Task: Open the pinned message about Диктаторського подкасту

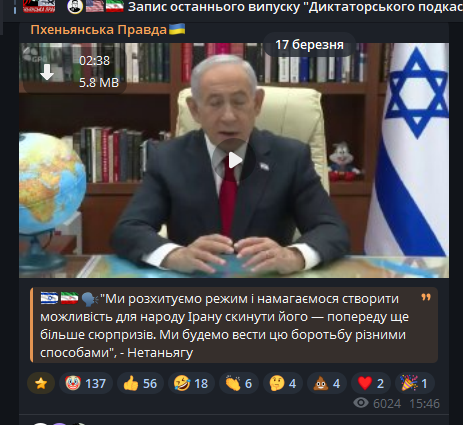Action: [295, 6]
